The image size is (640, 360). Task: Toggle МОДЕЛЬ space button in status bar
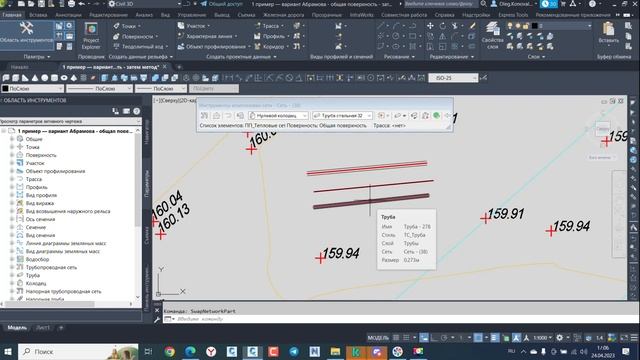click(378, 338)
